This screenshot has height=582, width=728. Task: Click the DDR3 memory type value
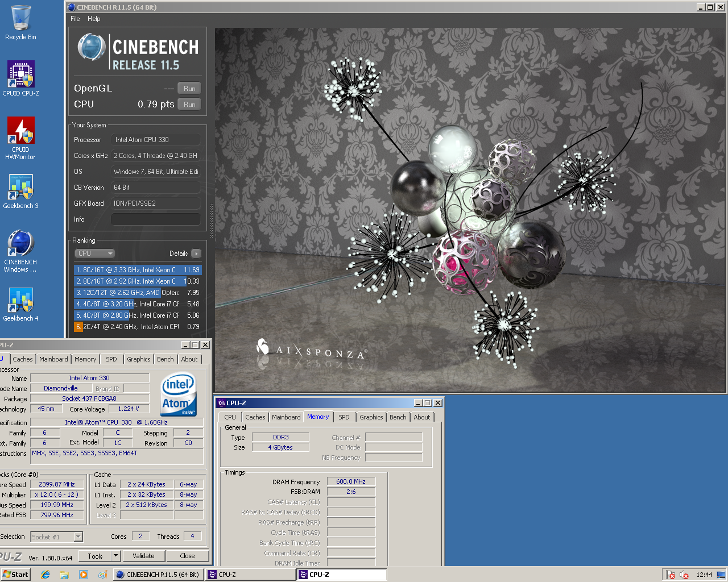pyautogui.click(x=280, y=437)
